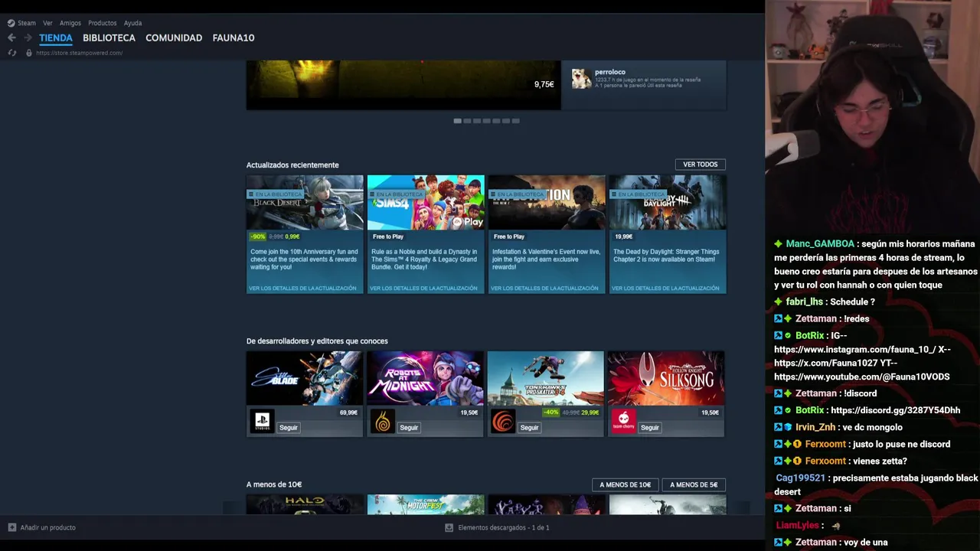Open the Amigos menu
980x551 pixels.
[70, 23]
